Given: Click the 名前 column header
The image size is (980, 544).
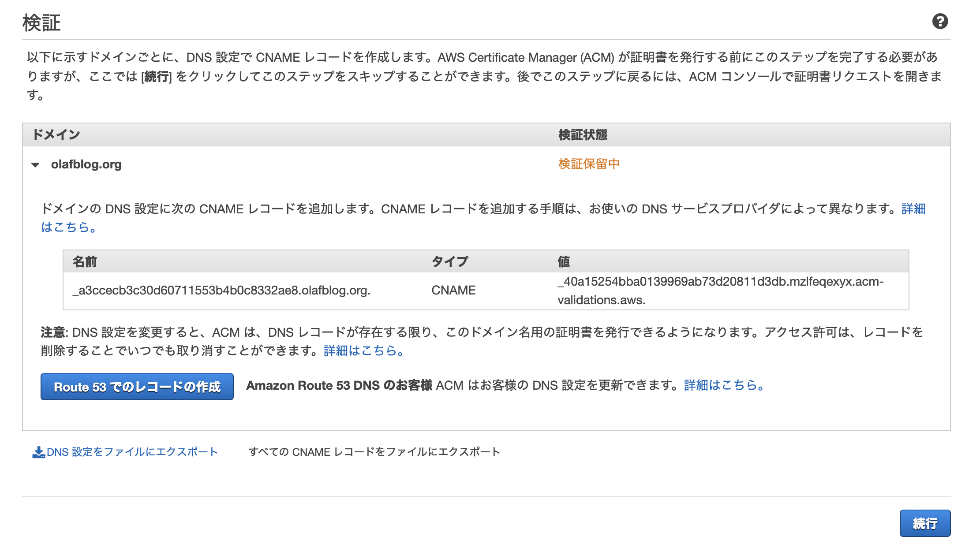Looking at the screenshot, I should [85, 261].
